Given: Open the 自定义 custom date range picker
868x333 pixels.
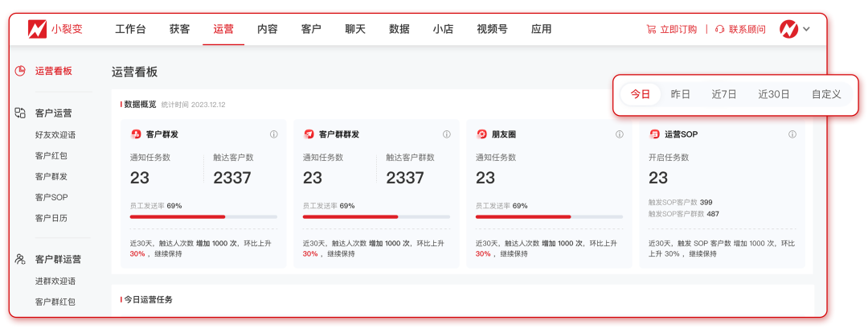Looking at the screenshot, I should click(x=826, y=94).
